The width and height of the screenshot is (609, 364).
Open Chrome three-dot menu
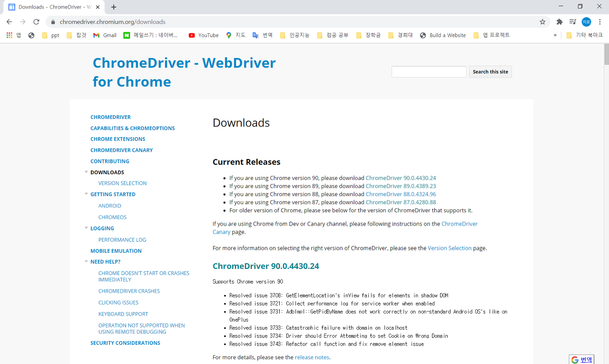(600, 22)
